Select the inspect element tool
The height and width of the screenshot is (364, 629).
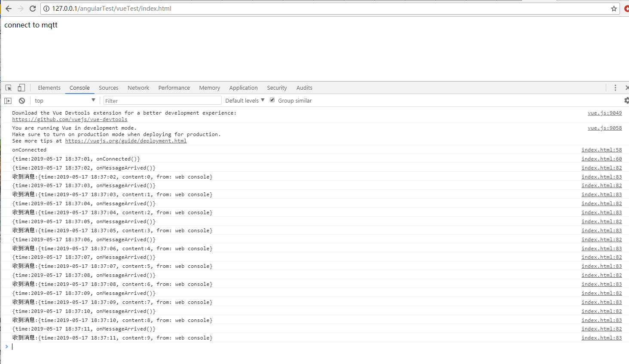pos(8,87)
